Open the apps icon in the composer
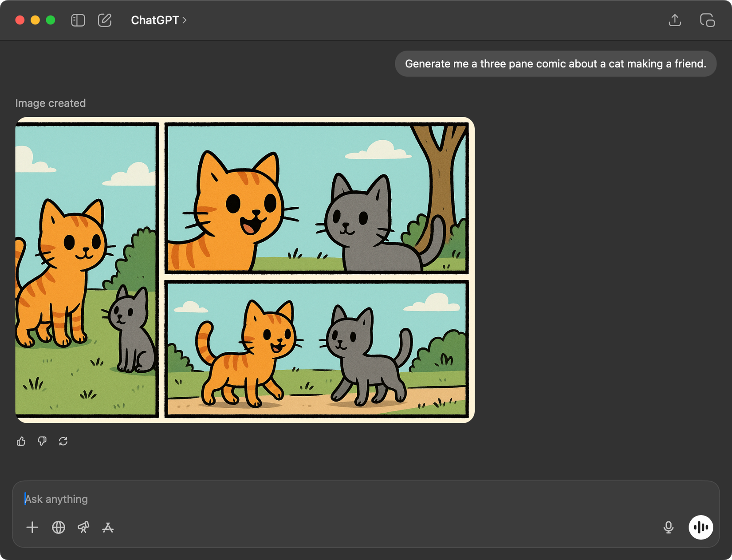The image size is (732, 560). pyautogui.click(x=109, y=528)
